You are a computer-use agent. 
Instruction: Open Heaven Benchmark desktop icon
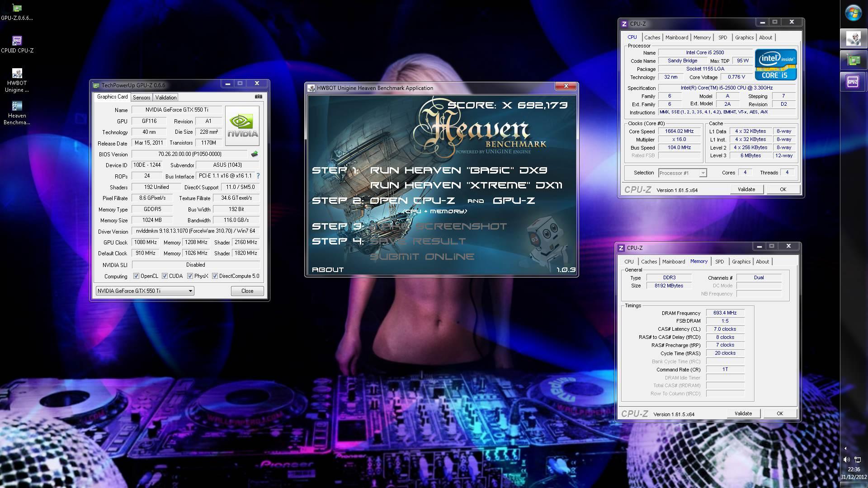(x=17, y=113)
